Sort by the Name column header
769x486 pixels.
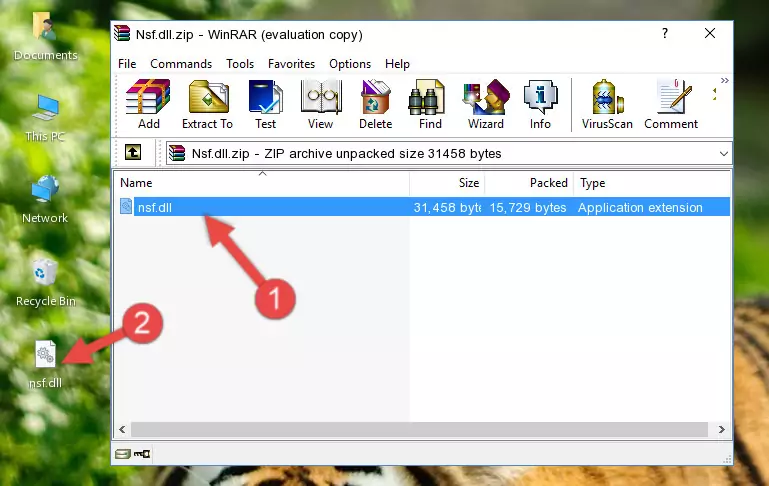point(262,183)
